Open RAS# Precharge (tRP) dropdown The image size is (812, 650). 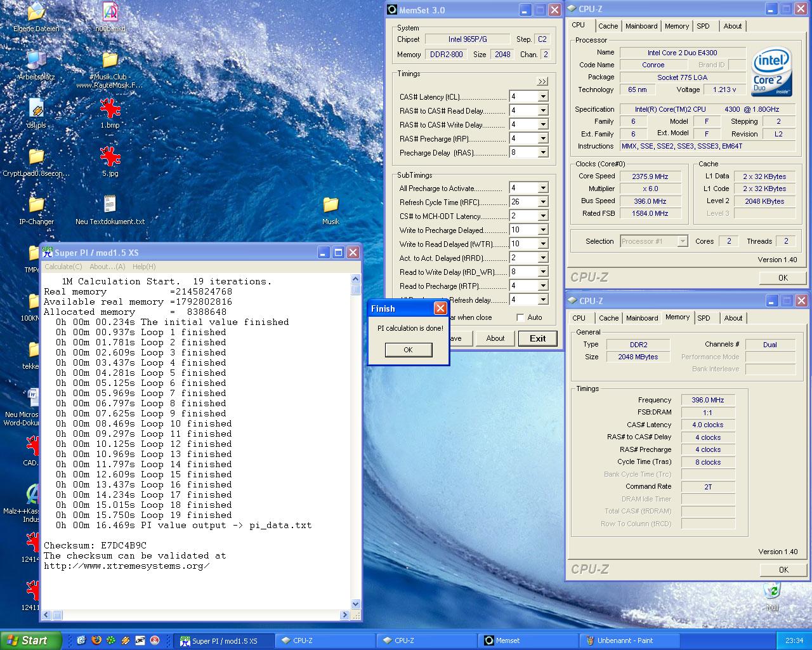point(543,138)
